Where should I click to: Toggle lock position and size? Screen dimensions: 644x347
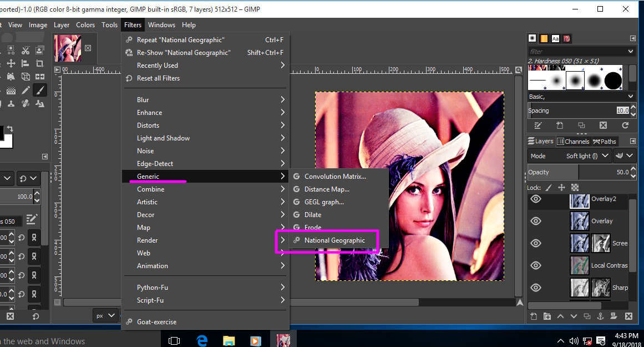tap(561, 188)
